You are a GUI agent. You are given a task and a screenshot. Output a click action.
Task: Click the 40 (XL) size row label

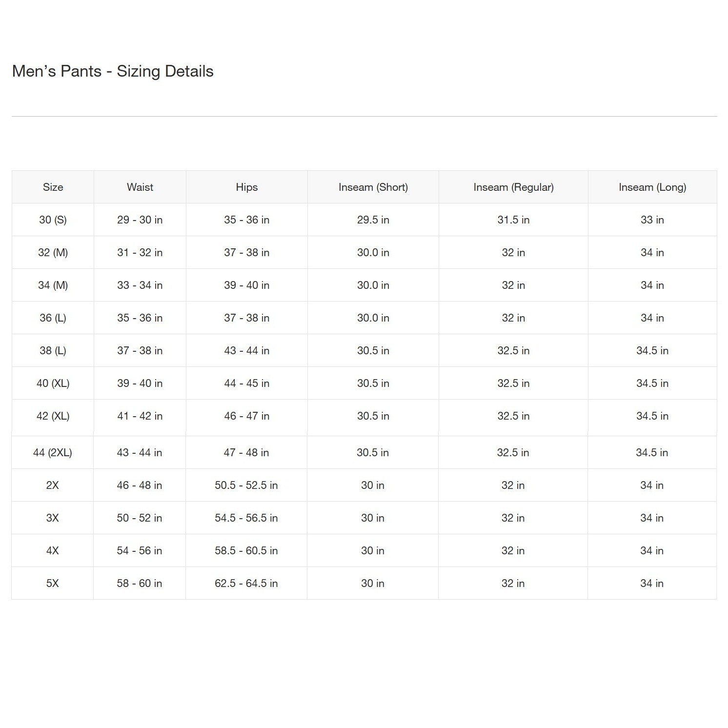click(x=53, y=383)
